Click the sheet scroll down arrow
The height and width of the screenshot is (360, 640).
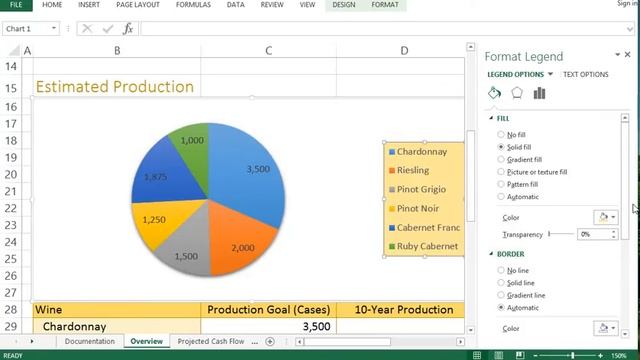click(x=471, y=330)
